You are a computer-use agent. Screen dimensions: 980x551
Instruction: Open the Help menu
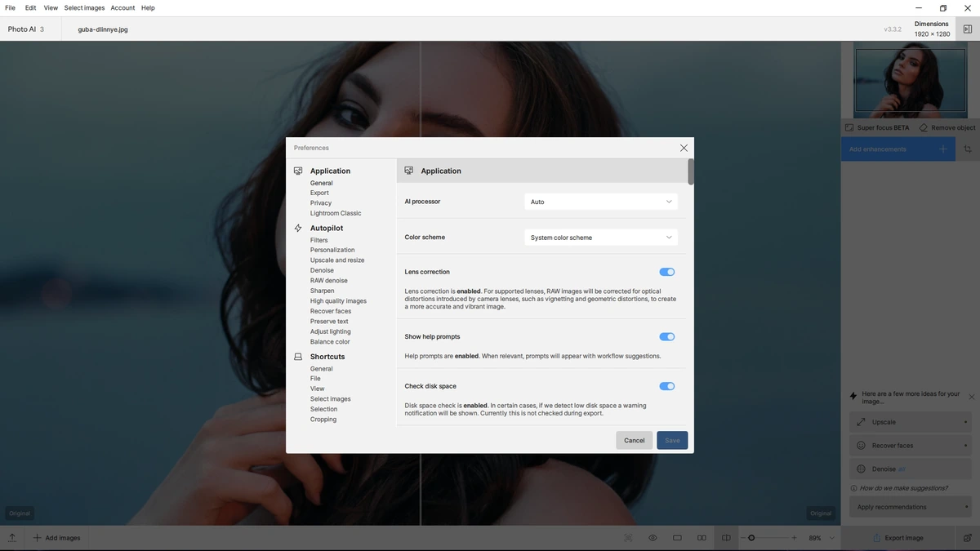(x=148, y=7)
